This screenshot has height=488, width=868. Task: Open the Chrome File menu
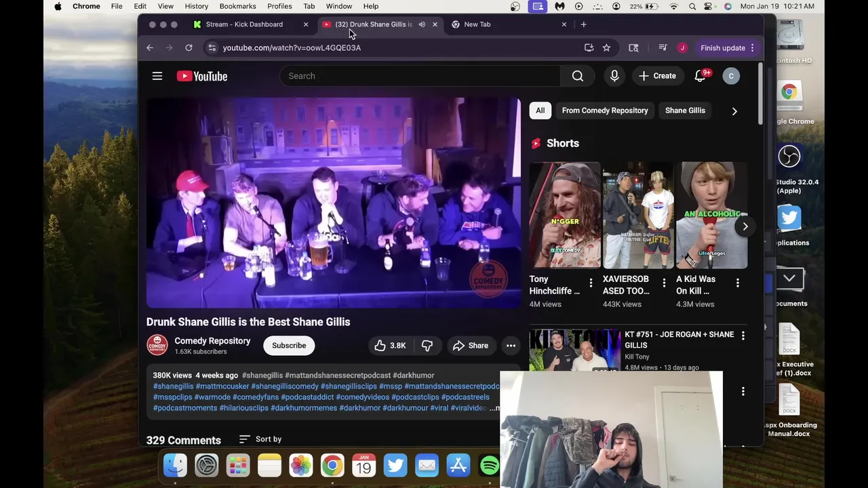click(x=117, y=6)
